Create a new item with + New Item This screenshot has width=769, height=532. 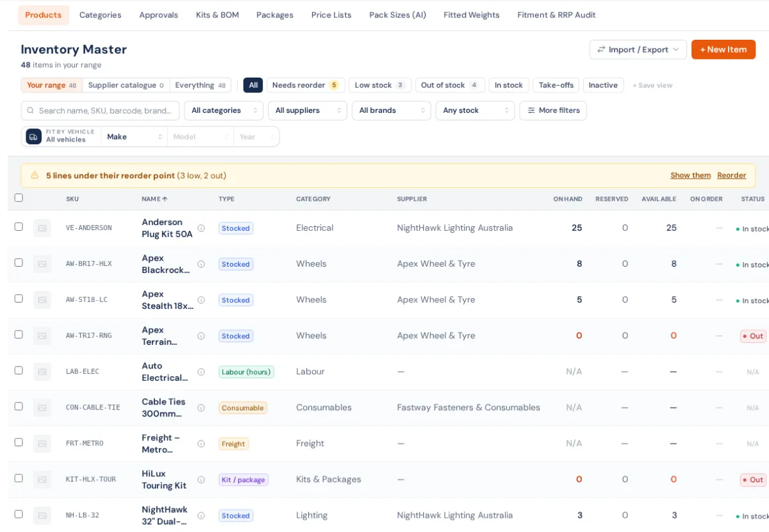[724, 49]
